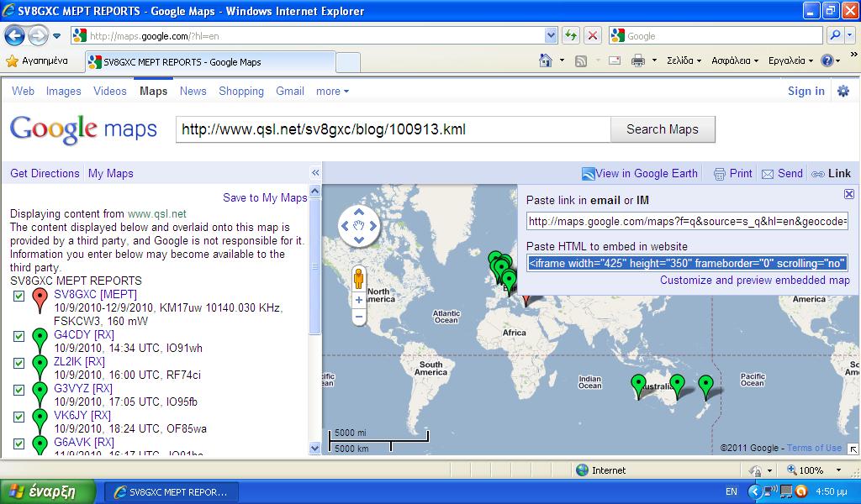Open the News link in Google bar
This screenshot has height=504, width=861.
tap(193, 91)
